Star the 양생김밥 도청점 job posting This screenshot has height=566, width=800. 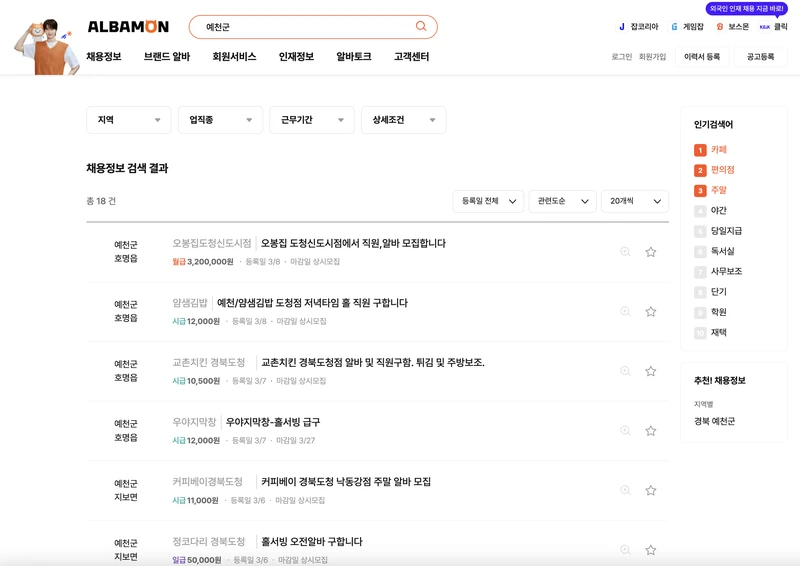(651, 311)
